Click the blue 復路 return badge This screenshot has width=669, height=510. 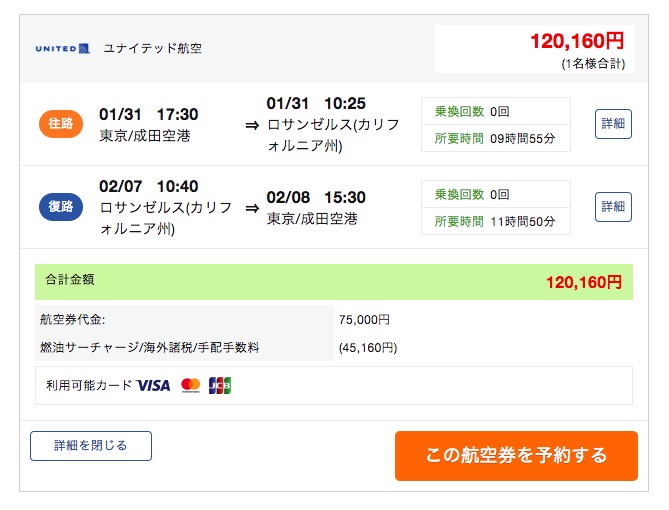[x=59, y=208]
